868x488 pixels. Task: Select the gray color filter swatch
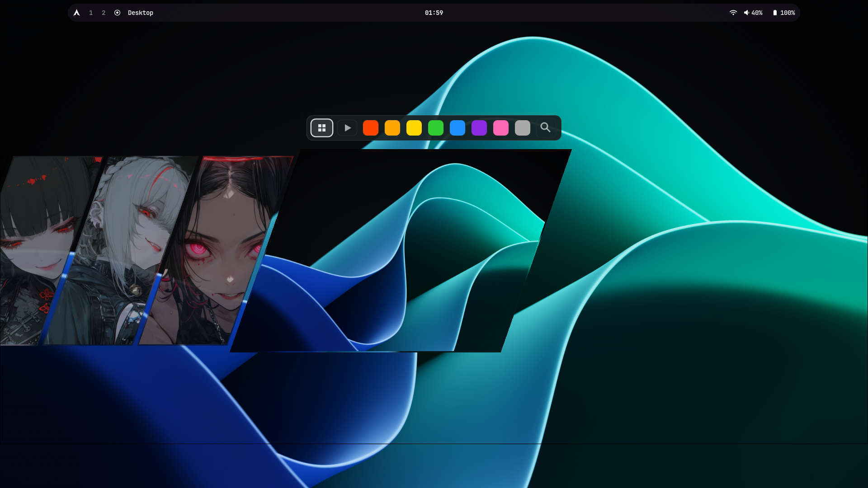(x=523, y=128)
